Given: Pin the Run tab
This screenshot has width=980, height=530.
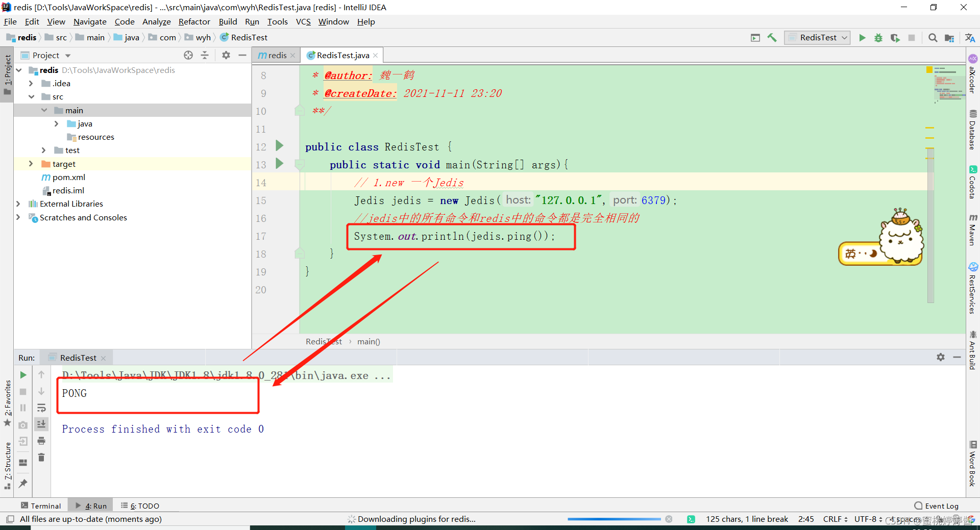Looking at the screenshot, I should click(23, 483).
